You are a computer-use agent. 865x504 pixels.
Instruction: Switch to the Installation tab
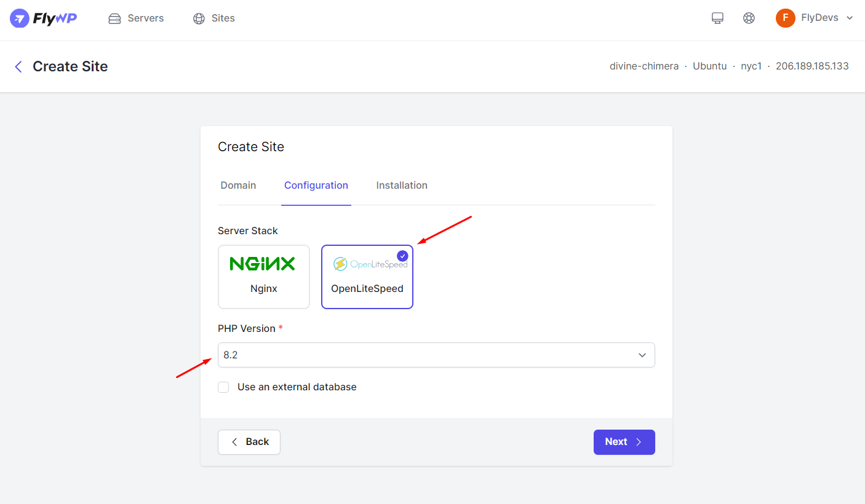402,185
